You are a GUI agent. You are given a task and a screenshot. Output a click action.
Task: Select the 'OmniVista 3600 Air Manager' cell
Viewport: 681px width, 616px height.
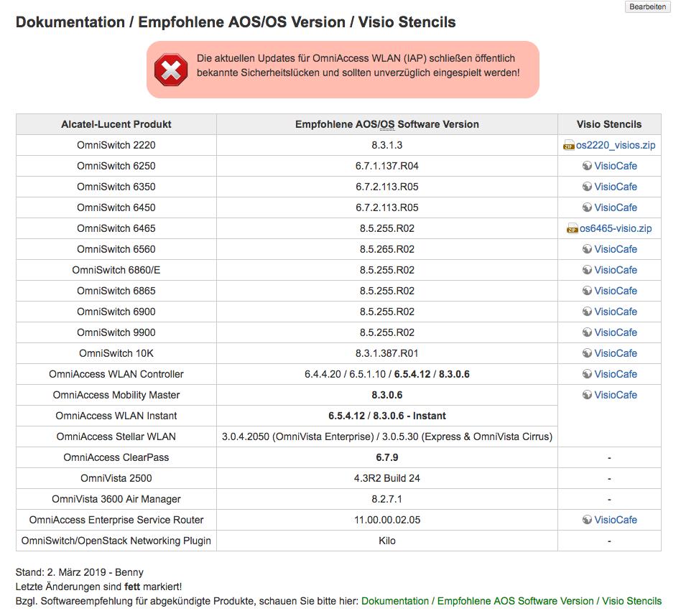(116, 499)
